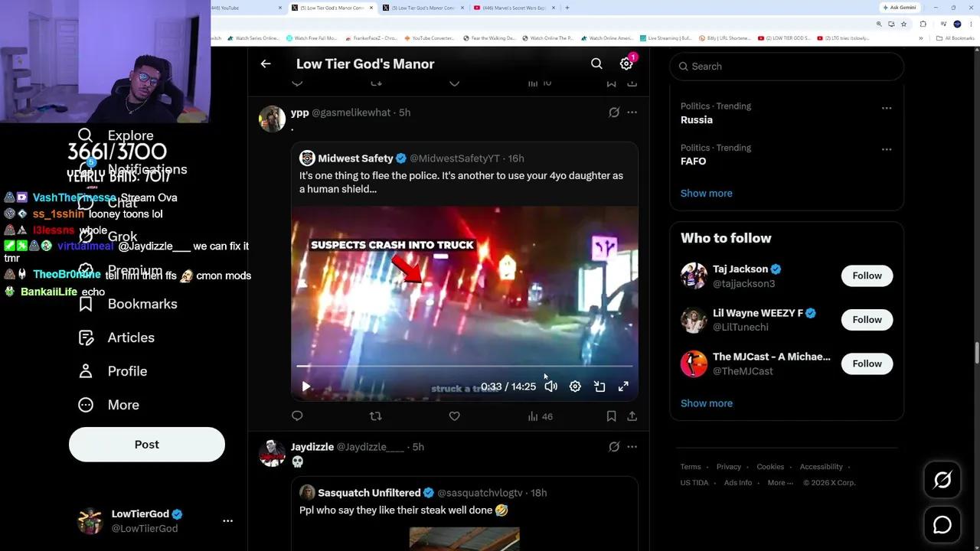Expand LowTierGod account menu dots
This screenshot has width=980, height=551.
tap(227, 520)
